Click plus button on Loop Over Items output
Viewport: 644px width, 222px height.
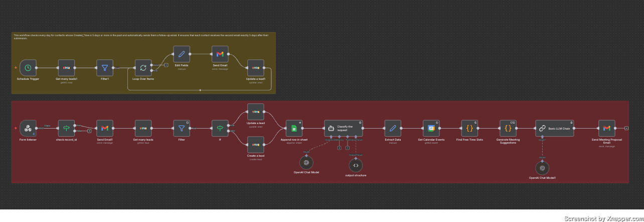(x=166, y=65)
